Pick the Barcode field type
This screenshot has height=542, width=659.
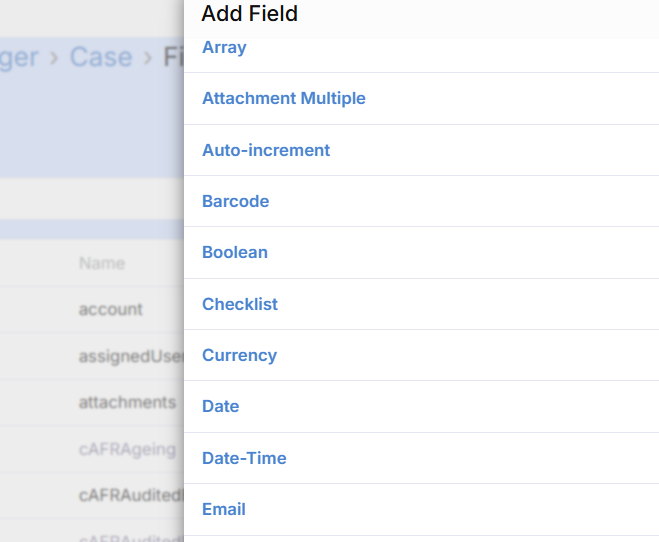point(235,201)
